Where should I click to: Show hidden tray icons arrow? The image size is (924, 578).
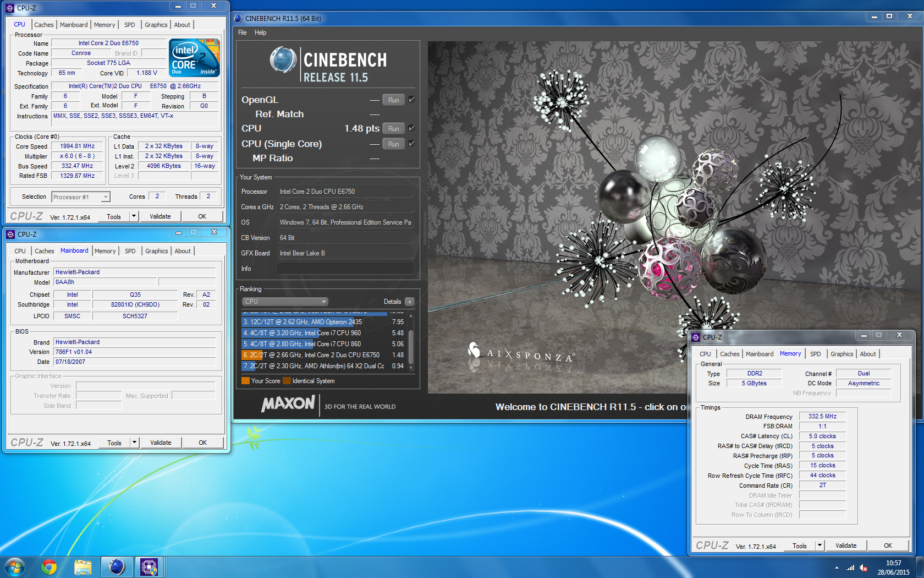(837, 568)
